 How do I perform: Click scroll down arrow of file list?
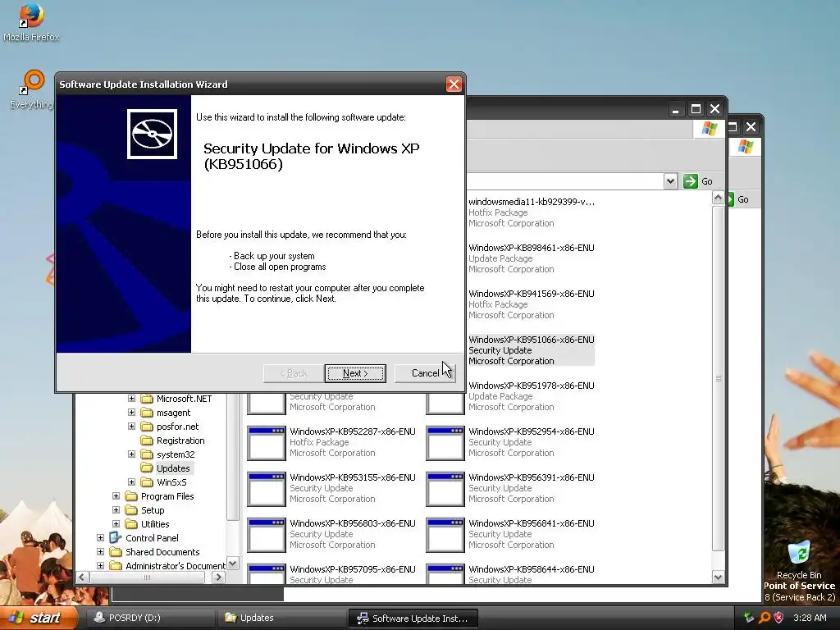click(x=718, y=577)
